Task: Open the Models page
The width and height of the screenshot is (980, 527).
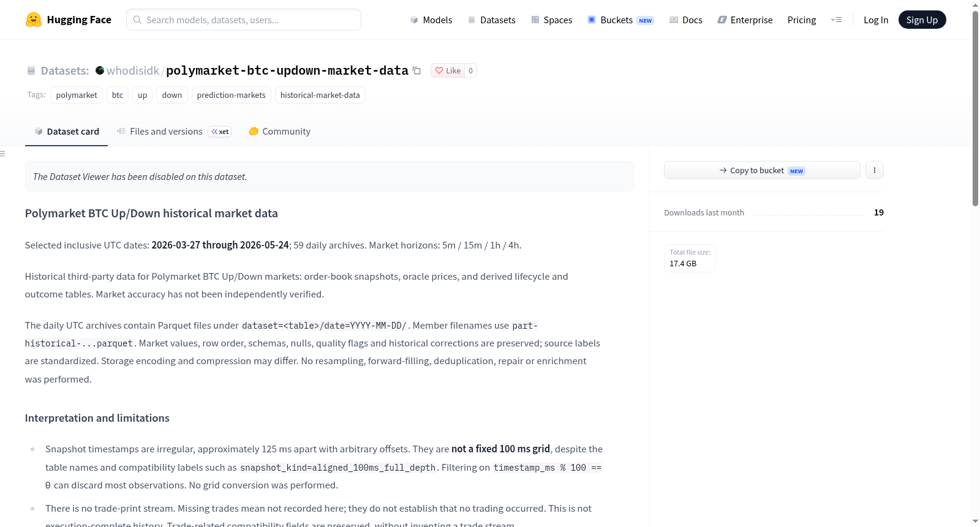Action: click(x=431, y=20)
